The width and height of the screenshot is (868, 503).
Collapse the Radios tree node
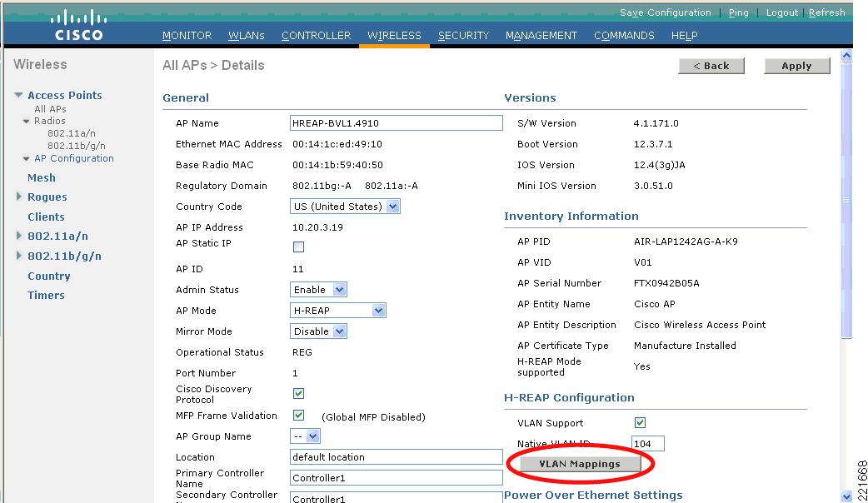(x=26, y=122)
